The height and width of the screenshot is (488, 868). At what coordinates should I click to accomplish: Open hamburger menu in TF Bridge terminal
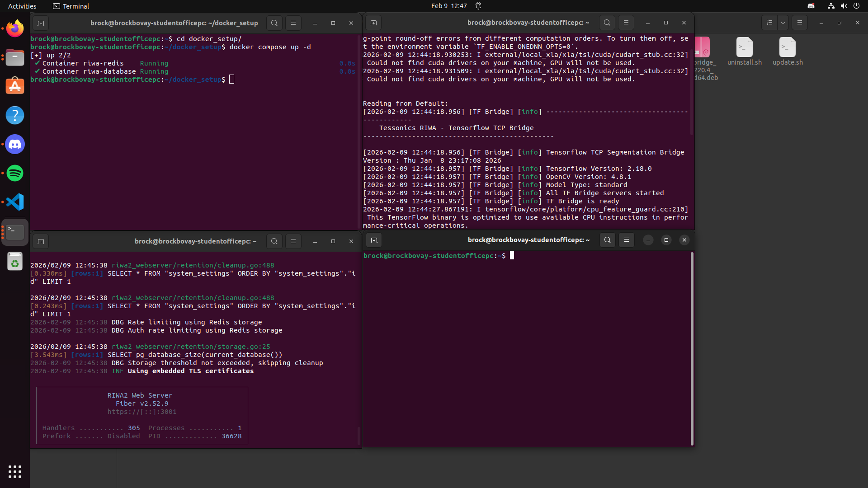626,23
